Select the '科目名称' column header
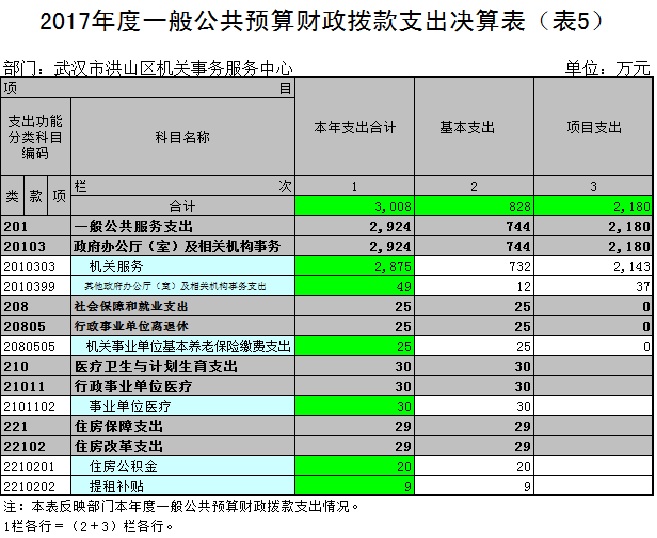The width and height of the screenshot is (657, 538). pyautogui.click(x=183, y=137)
